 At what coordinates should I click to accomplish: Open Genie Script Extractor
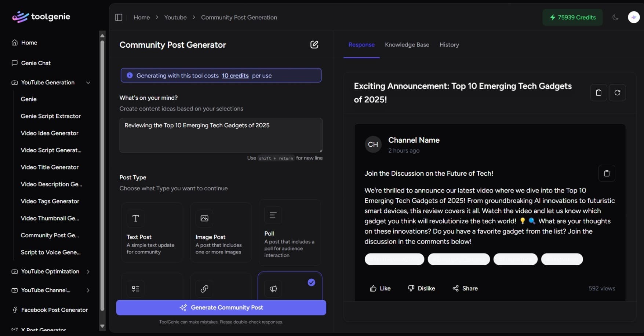pyautogui.click(x=51, y=116)
